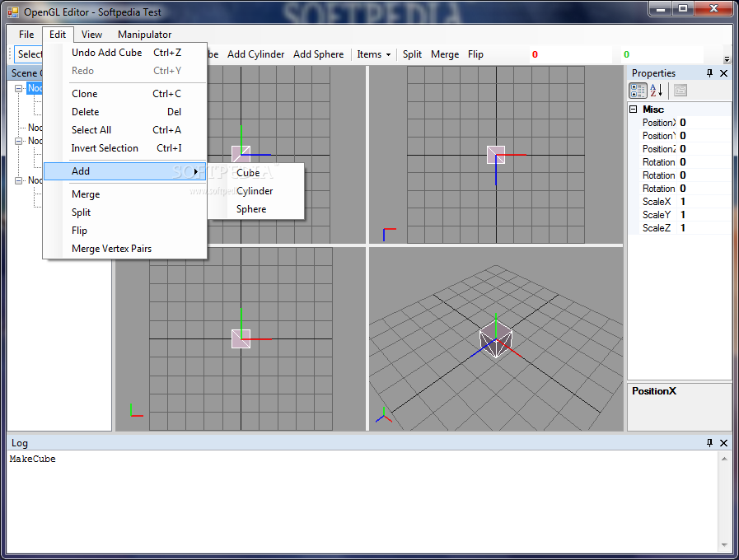This screenshot has width=739, height=560.
Task: Collapse the first Node in scene tree
Action: tap(18, 88)
